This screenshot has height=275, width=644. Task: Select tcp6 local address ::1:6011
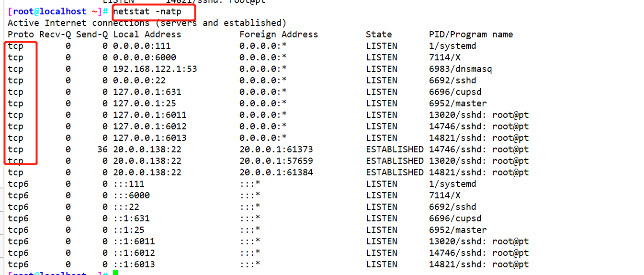[134, 241]
